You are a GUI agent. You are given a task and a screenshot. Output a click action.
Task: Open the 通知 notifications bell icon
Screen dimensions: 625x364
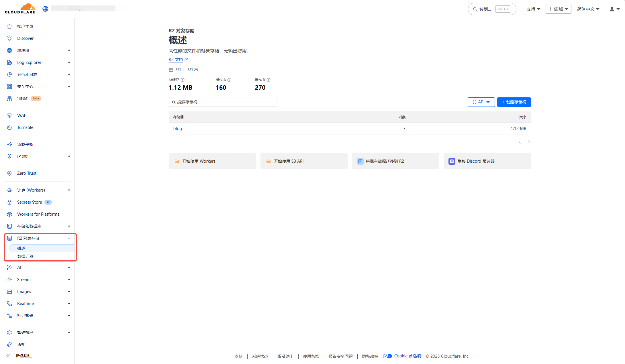9,344
